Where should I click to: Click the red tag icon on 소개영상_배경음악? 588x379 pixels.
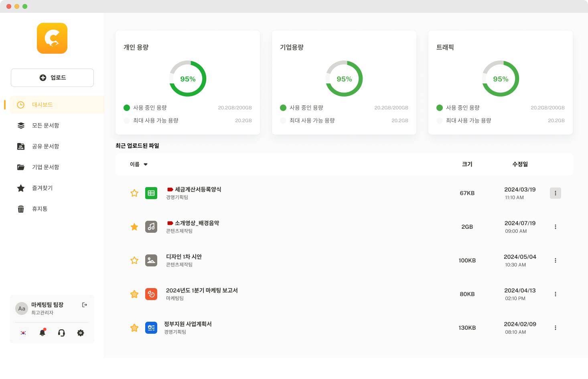point(170,223)
